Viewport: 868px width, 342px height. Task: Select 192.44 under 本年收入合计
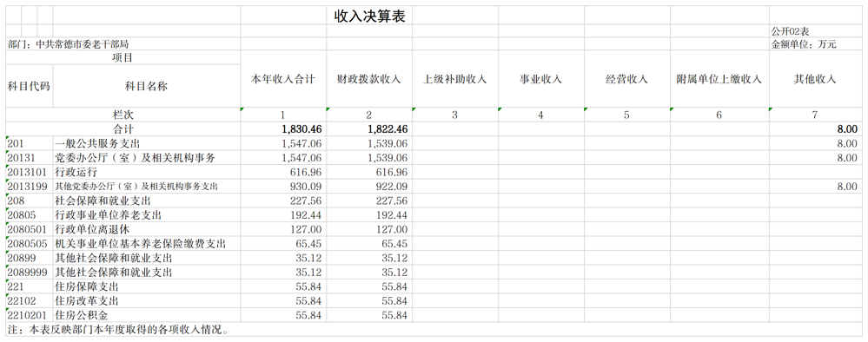[306, 215]
